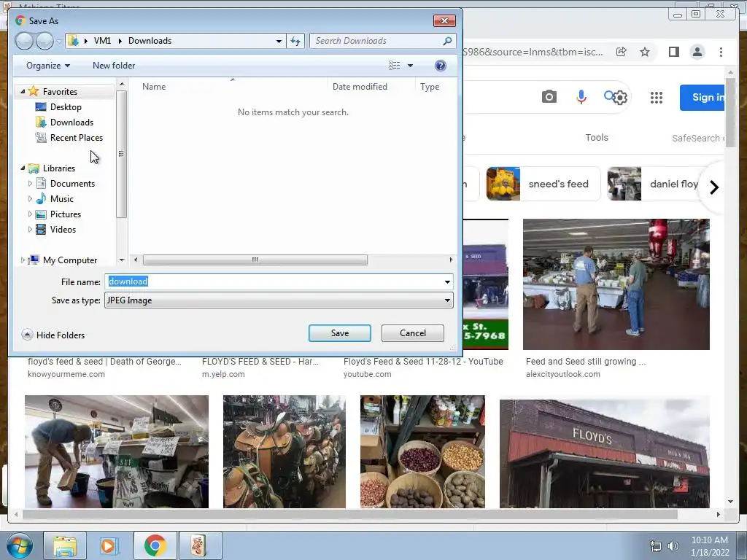Sort by Date modified column header
The width and height of the screenshot is (747, 560).
tap(371, 87)
